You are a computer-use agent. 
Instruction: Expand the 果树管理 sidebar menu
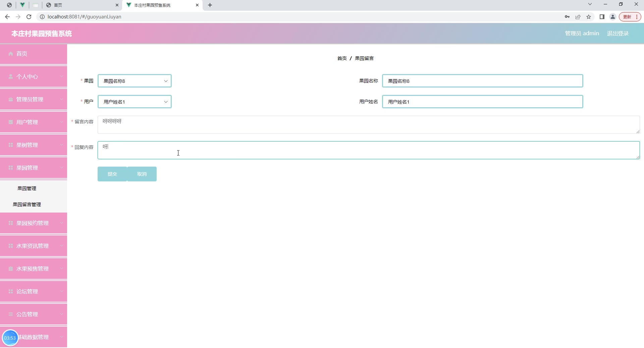pos(34,145)
